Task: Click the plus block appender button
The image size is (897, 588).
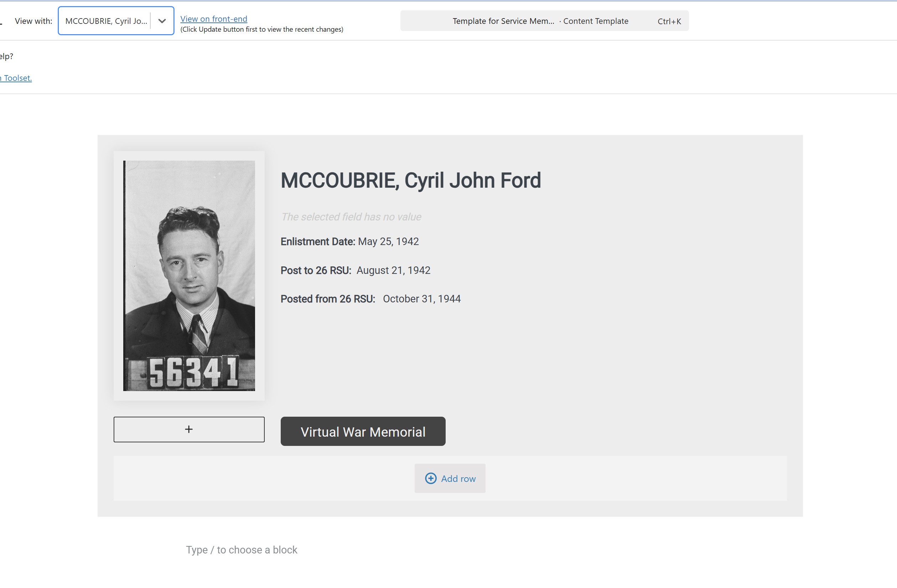Action: pyautogui.click(x=189, y=429)
